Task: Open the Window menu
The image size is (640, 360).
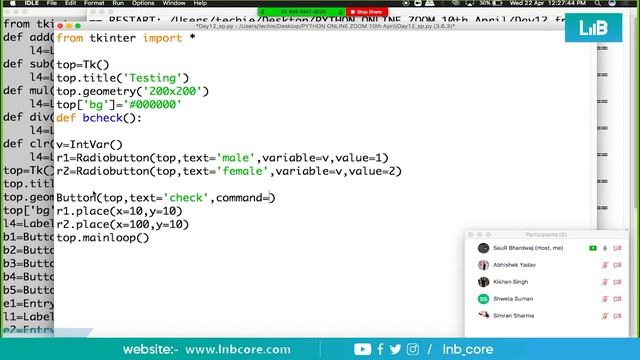Action: (174, 3)
